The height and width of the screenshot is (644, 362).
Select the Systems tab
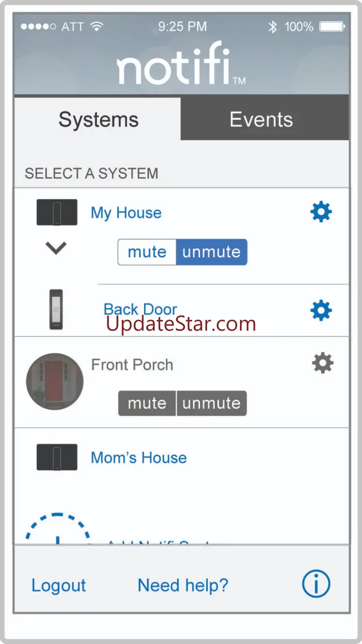(98, 120)
